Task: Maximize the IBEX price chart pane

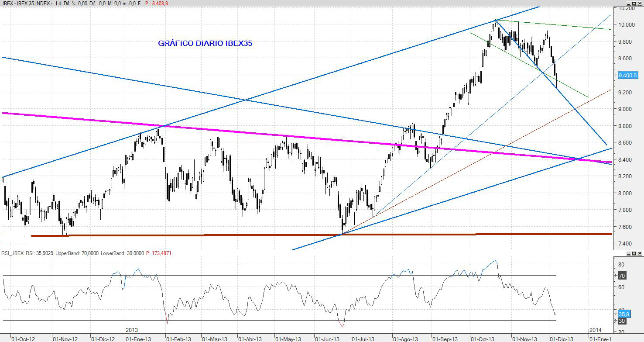Action: click(634, 3)
